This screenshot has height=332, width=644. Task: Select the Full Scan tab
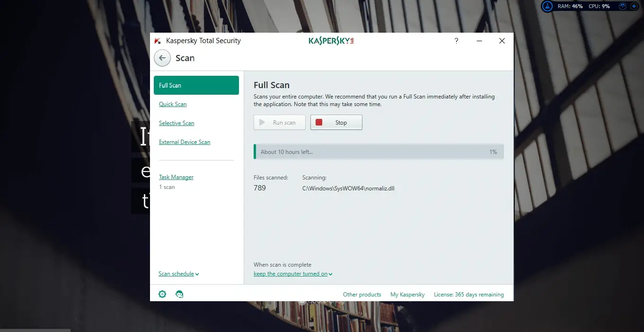[196, 85]
